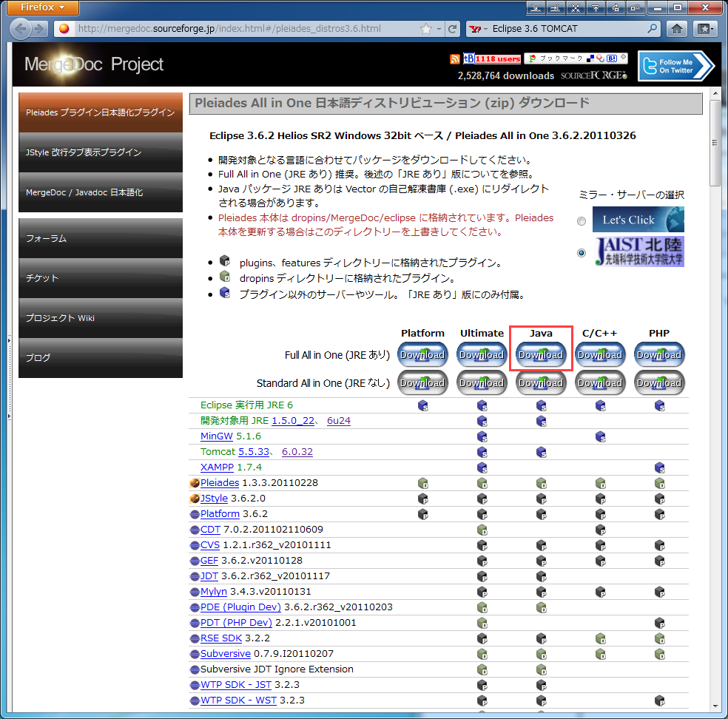Download Standard All in One Ultimate package
728x719 pixels.
pos(482,383)
